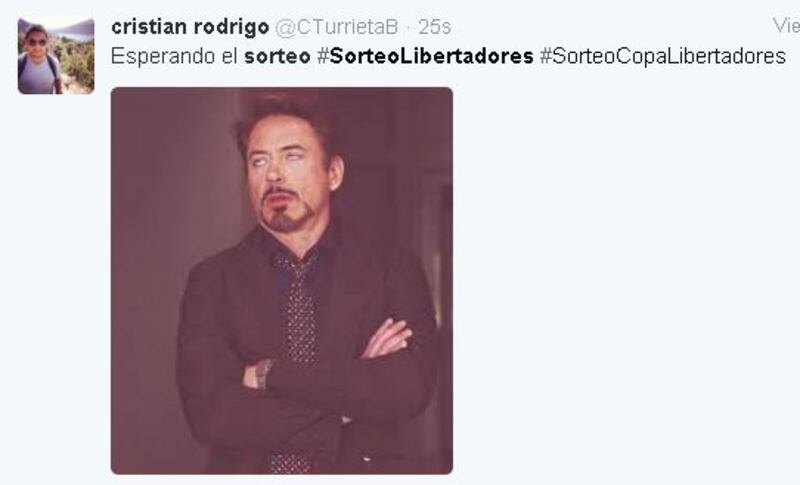Open cristian rodrigo's profile avatar
The width and height of the screenshot is (800, 485).
coord(56,56)
